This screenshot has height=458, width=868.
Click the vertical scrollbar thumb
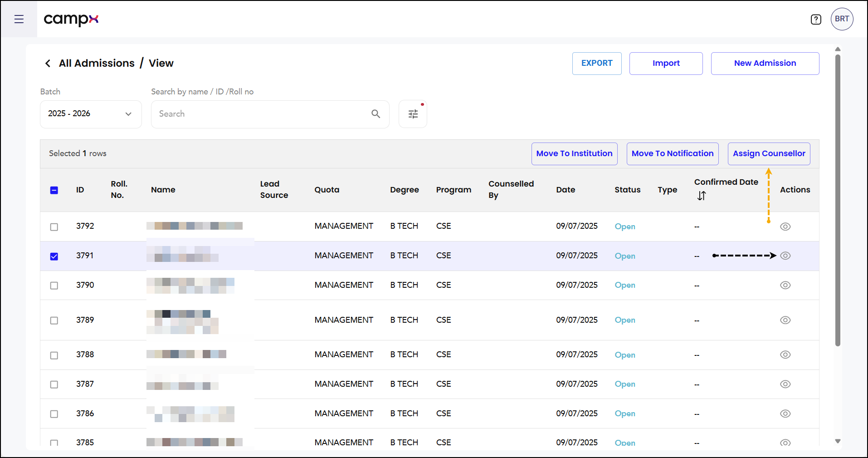pyautogui.click(x=838, y=200)
